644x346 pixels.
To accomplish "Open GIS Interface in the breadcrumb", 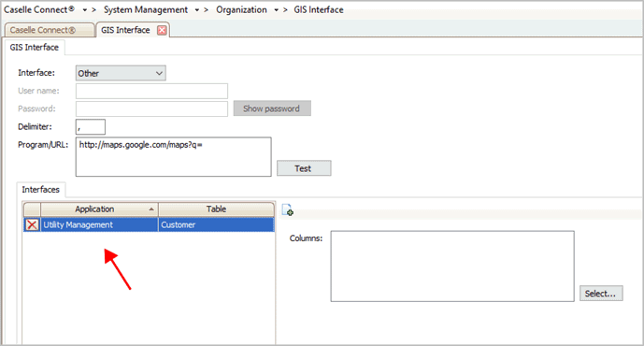I will [x=319, y=10].
